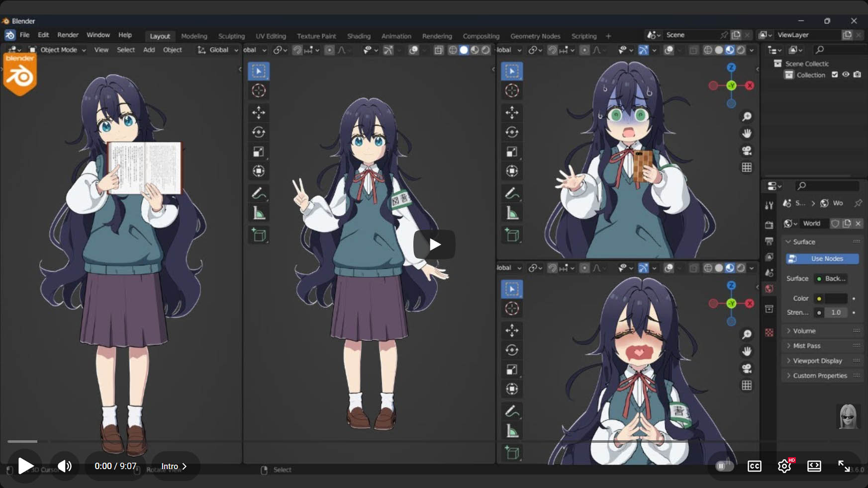Image resolution: width=868 pixels, height=488 pixels.
Task: Open the Tool properties tab
Action: (769, 205)
